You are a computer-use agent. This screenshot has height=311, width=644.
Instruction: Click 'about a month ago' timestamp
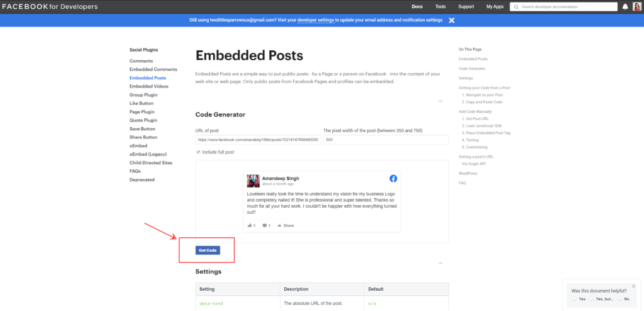click(x=278, y=184)
